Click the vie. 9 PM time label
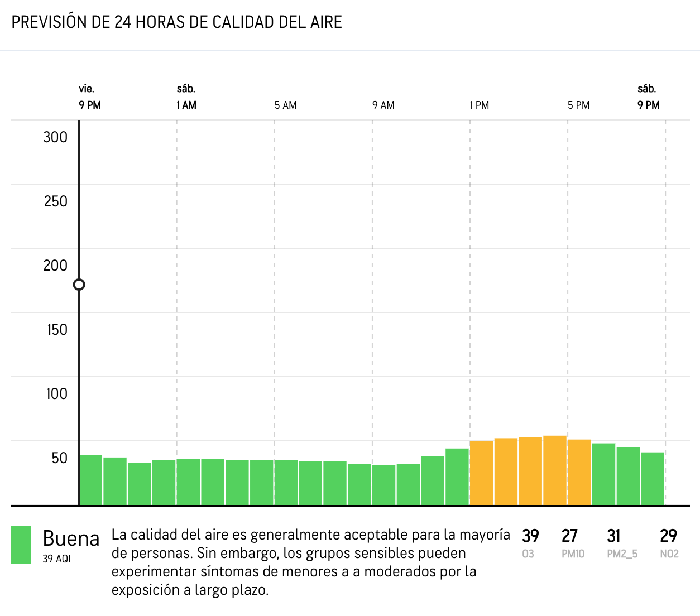The width and height of the screenshot is (700, 616). coord(89,97)
